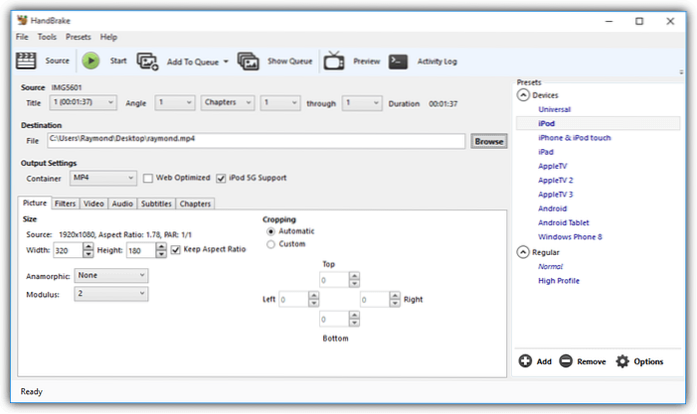Screen dimensions: 697x414
Task: Click the Remove preset minus icon
Action: coord(566,361)
